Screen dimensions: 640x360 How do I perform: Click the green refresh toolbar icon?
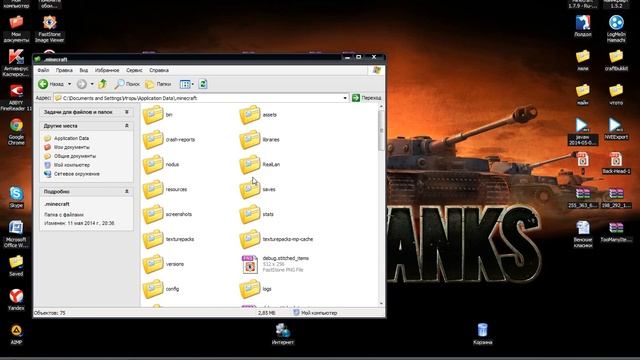203,84
